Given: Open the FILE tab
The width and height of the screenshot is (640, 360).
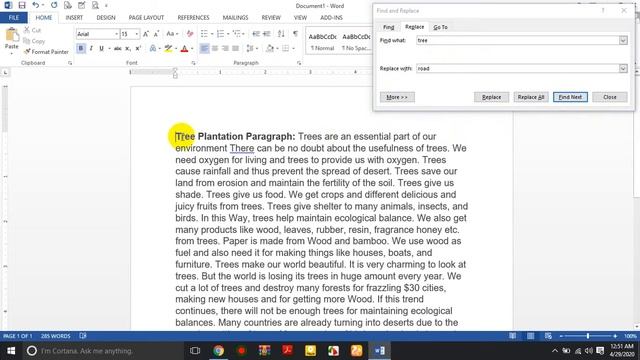Looking at the screenshot, I should click(x=14, y=18).
